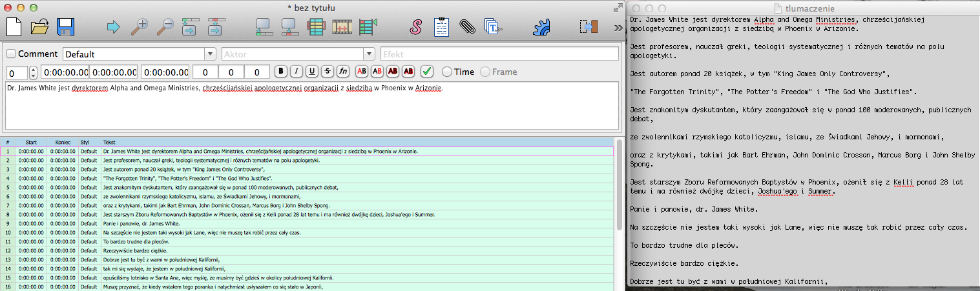Choose font face with the fn button

[343, 72]
